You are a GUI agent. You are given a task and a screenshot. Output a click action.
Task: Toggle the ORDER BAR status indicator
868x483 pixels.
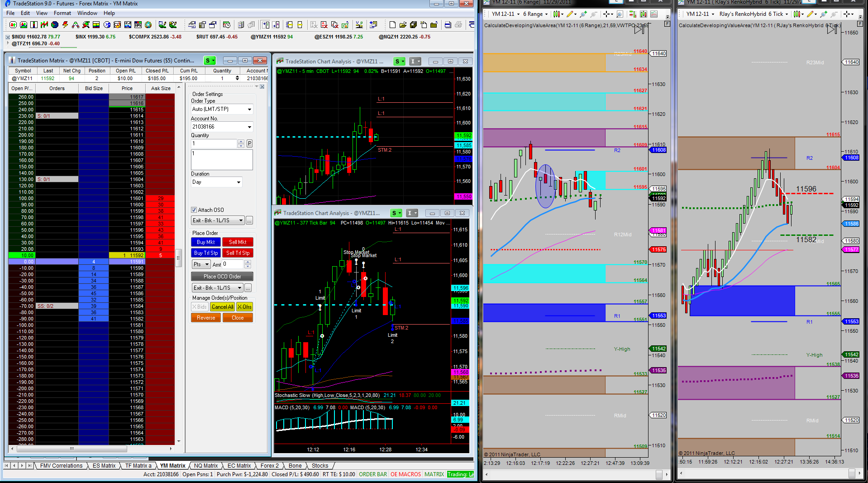click(x=373, y=474)
